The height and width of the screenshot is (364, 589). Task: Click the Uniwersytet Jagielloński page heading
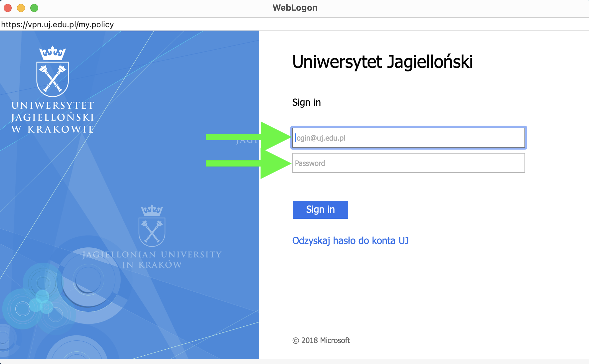(382, 62)
